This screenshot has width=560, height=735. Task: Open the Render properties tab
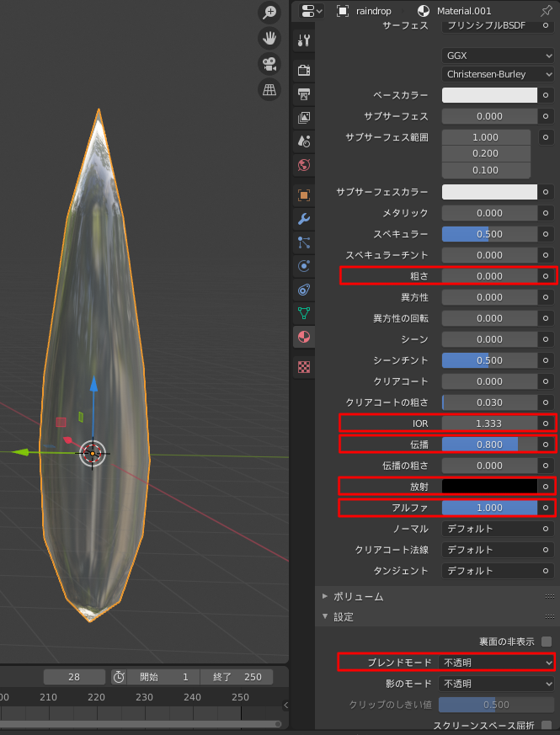(x=304, y=71)
